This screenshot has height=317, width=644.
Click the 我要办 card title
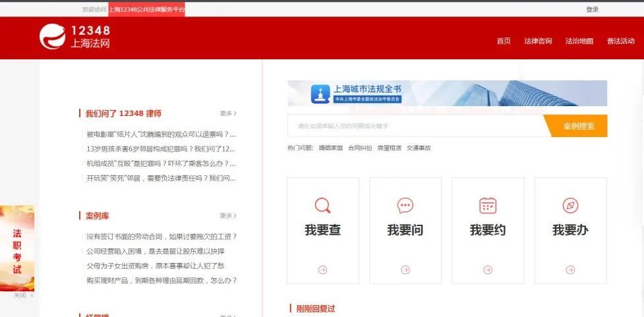click(x=570, y=230)
